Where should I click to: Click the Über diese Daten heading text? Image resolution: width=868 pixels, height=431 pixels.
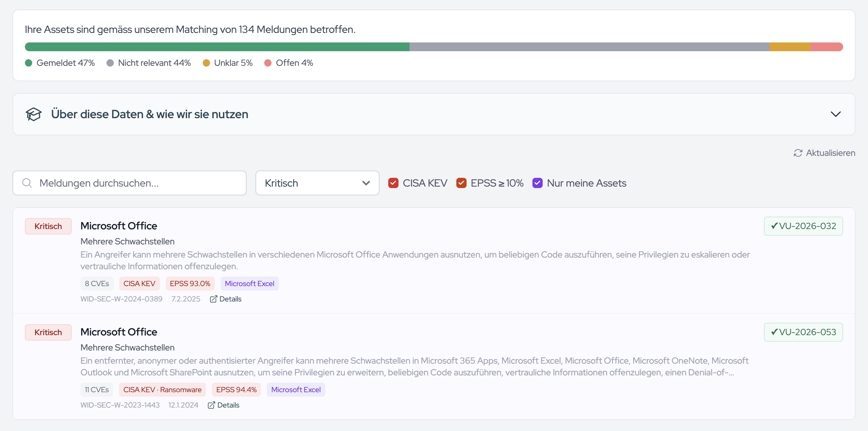coord(150,114)
